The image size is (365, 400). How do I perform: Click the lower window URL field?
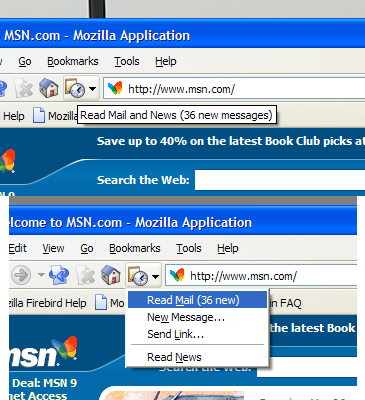pos(261,275)
